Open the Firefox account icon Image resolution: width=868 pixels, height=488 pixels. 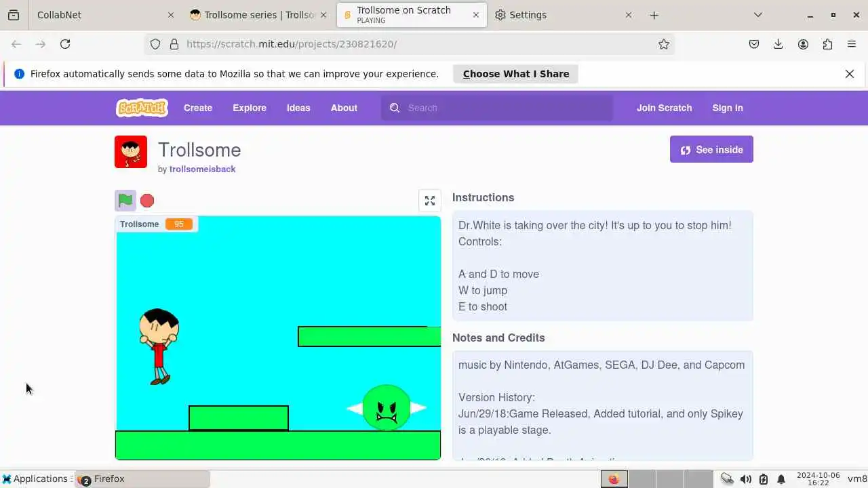point(803,44)
